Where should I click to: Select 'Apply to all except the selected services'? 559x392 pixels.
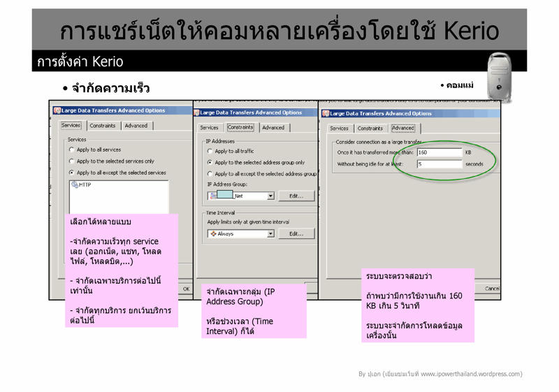point(71,173)
